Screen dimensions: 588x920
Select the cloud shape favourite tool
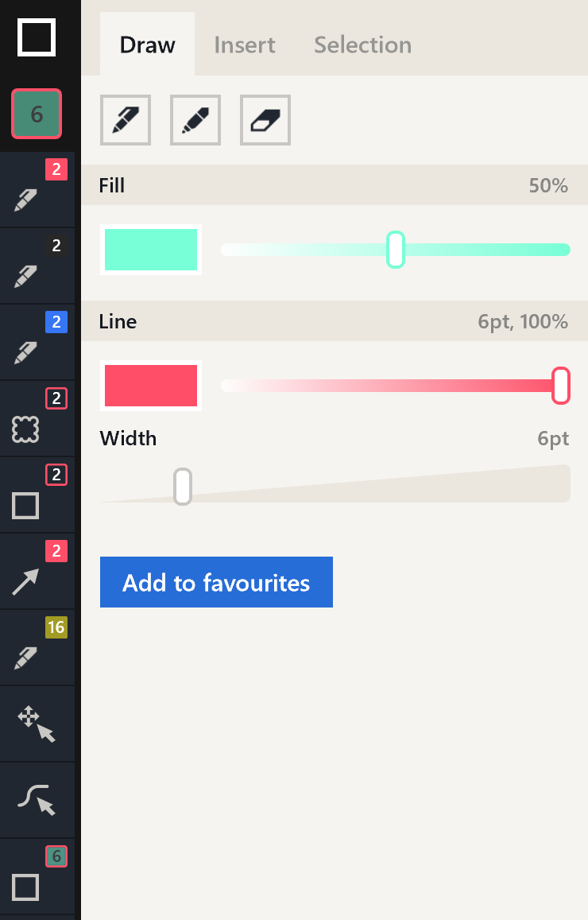pyautogui.click(x=37, y=419)
